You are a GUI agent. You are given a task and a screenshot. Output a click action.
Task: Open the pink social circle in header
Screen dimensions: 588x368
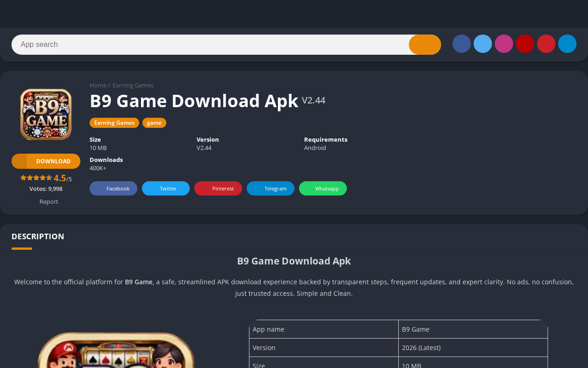click(x=504, y=44)
